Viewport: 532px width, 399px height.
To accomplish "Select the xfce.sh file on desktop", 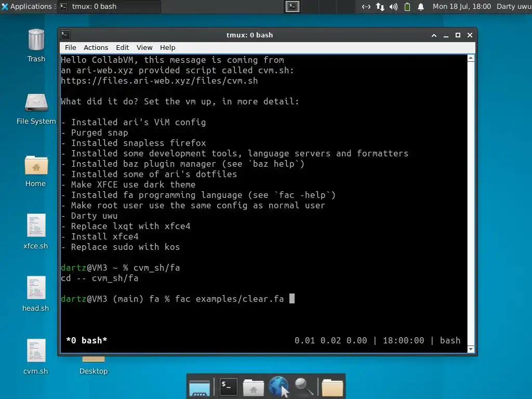I will (x=36, y=225).
